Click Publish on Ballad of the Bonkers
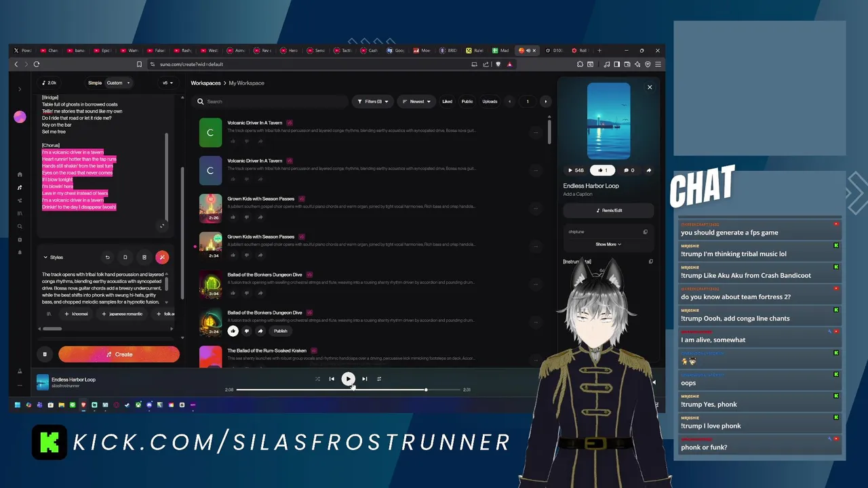The height and width of the screenshot is (488, 868). (x=280, y=331)
